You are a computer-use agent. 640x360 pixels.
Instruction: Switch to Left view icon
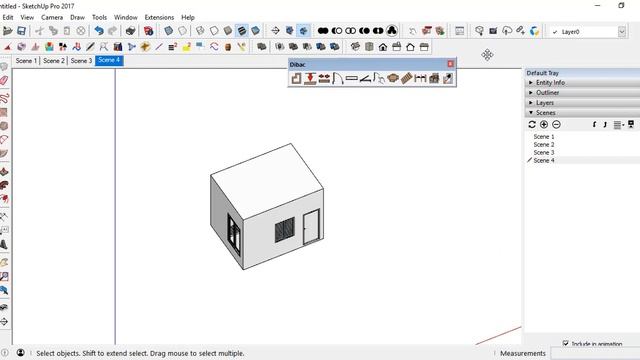point(424,47)
